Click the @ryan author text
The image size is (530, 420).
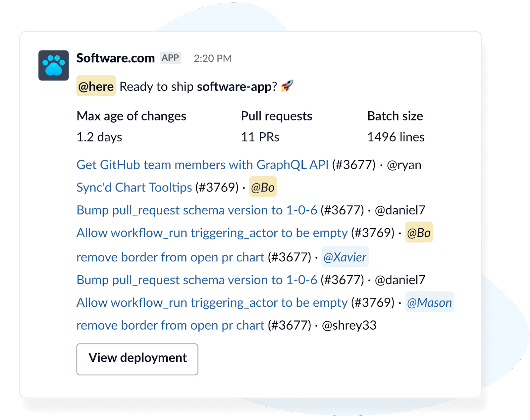pyautogui.click(x=404, y=165)
